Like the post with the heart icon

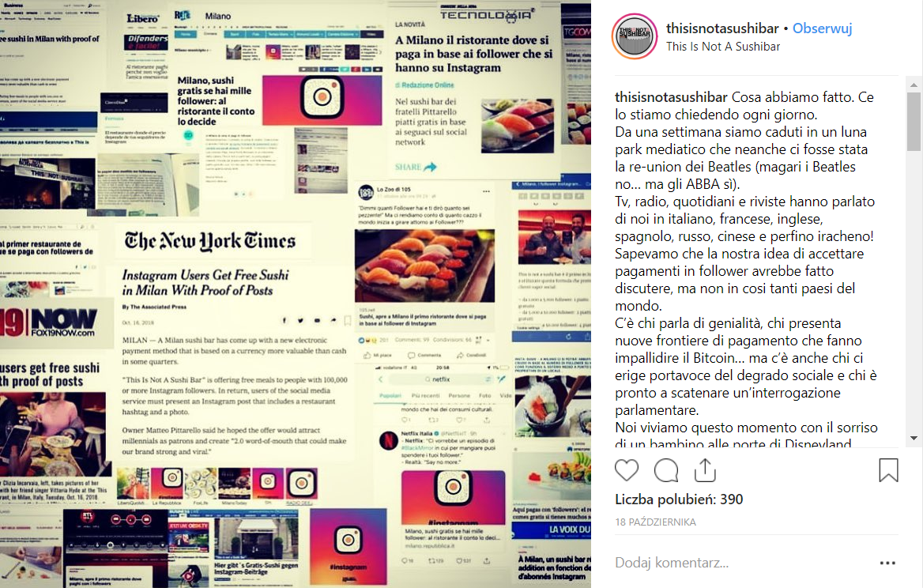[627, 470]
